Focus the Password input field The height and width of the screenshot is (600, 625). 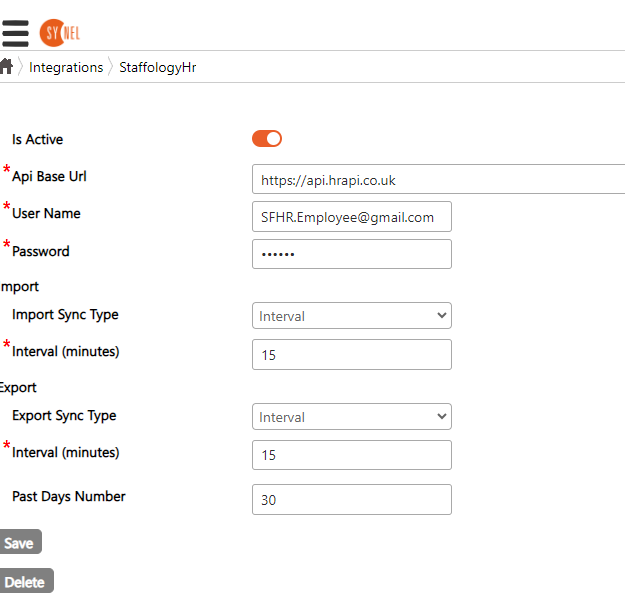352,254
